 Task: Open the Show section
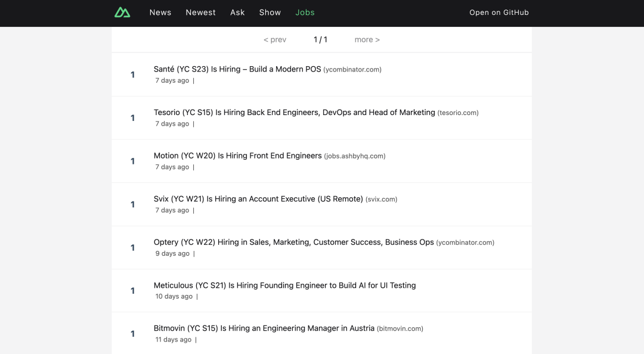tap(270, 13)
